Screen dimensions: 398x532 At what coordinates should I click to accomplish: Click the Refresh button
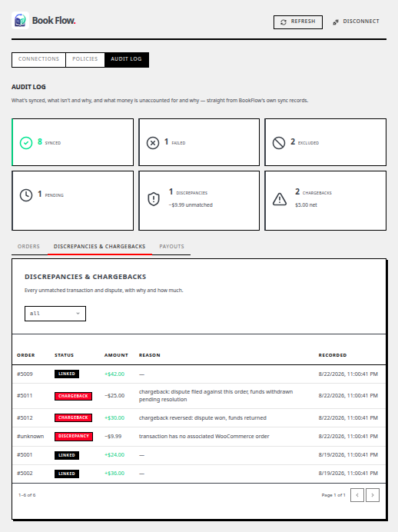[x=298, y=22]
